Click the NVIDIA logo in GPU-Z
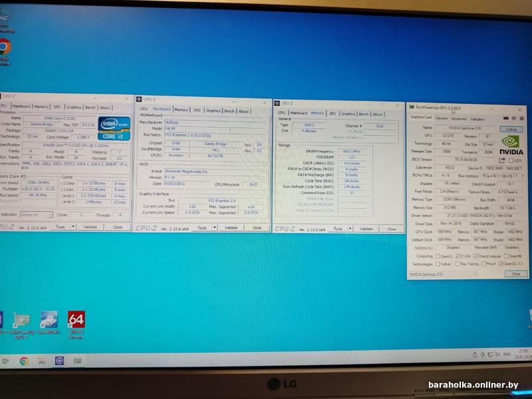This screenshot has height=399, width=532. (511, 145)
